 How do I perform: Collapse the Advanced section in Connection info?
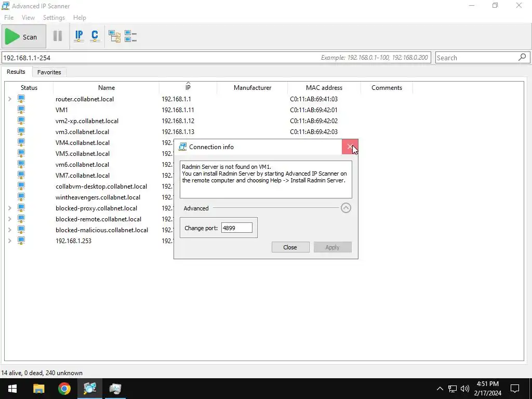(x=345, y=208)
